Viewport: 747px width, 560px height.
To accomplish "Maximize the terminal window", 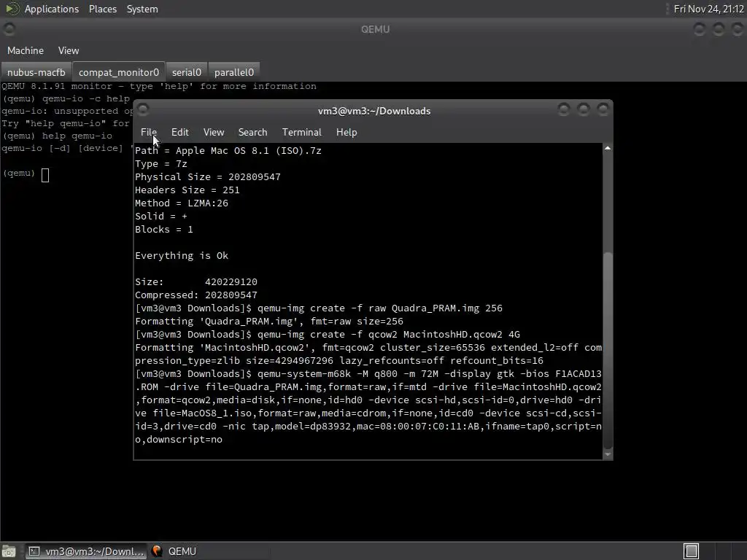I will [x=583, y=110].
